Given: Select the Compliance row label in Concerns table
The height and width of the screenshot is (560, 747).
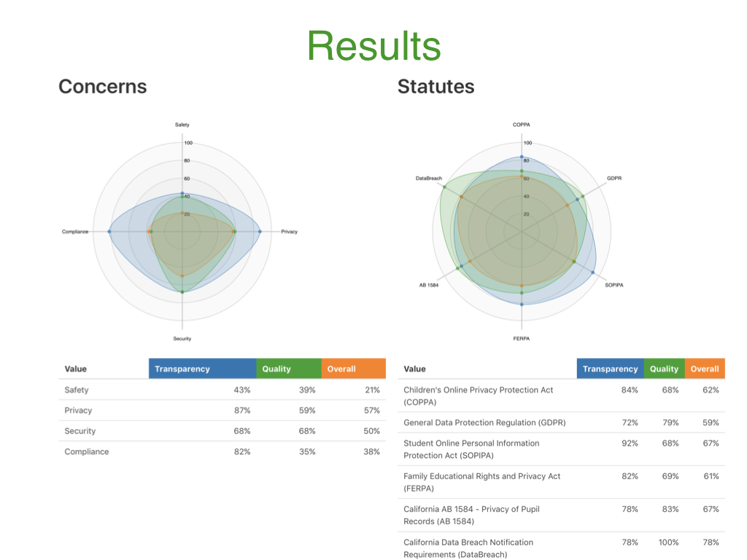Looking at the screenshot, I should pyautogui.click(x=86, y=451).
